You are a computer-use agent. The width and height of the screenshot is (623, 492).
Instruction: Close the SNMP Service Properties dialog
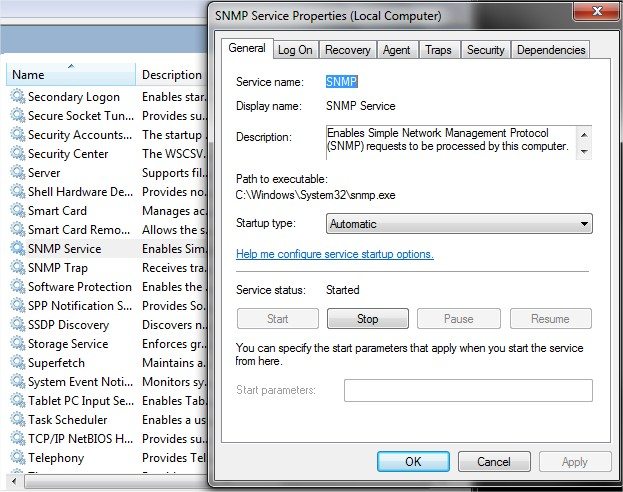click(x=595, y=13)
